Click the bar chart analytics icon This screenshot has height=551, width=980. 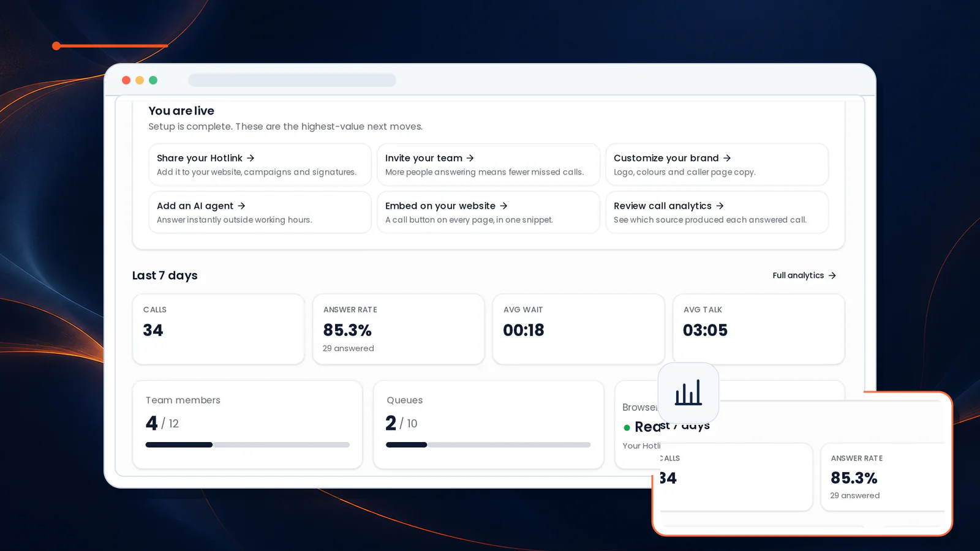(688, 392)
